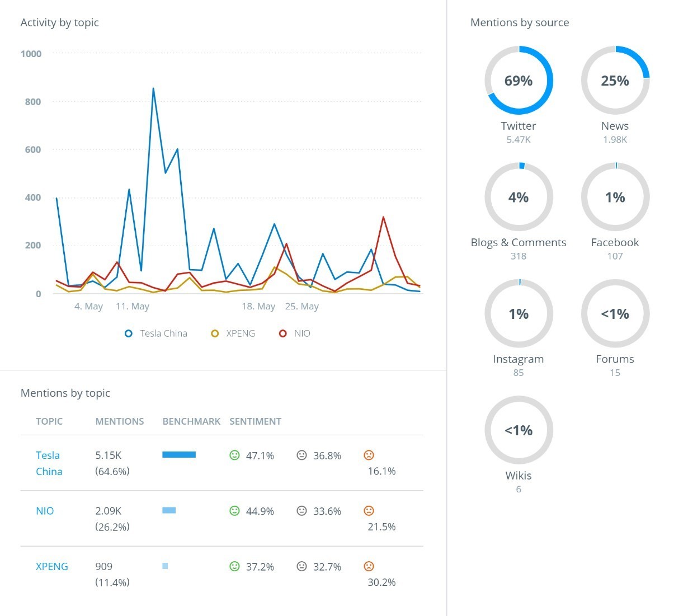This screenshot has width=688, height=616.
Task: Click the 318 Blogs mentions count
Action: pyautogui.click(x=519, y=256)
